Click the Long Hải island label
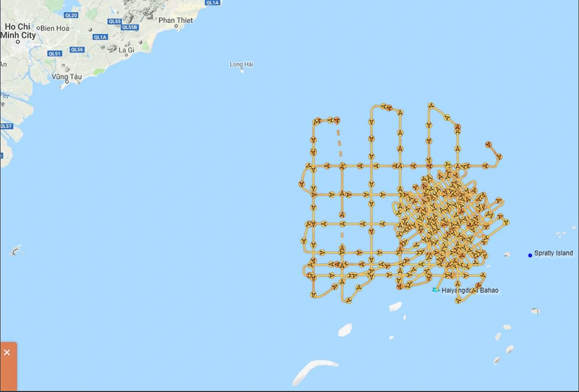Viewport: 579px width, 392px height. coord(241,64)
